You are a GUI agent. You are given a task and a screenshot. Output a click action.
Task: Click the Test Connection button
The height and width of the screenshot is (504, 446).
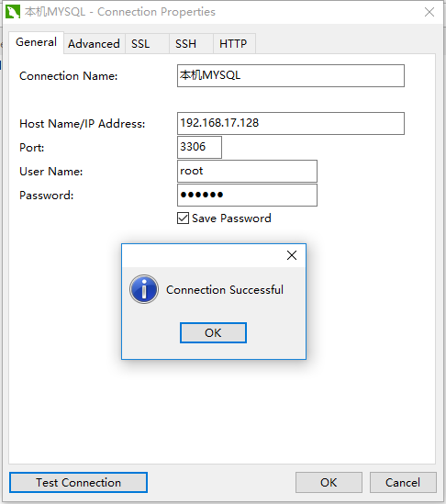(x=78, y=483)
